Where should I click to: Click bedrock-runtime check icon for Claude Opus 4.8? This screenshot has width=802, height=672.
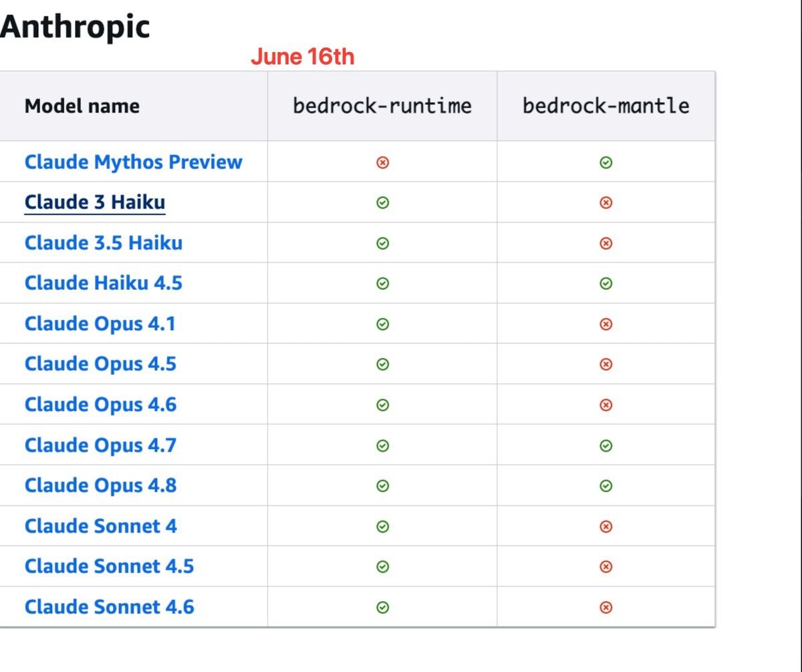(382, 486)
